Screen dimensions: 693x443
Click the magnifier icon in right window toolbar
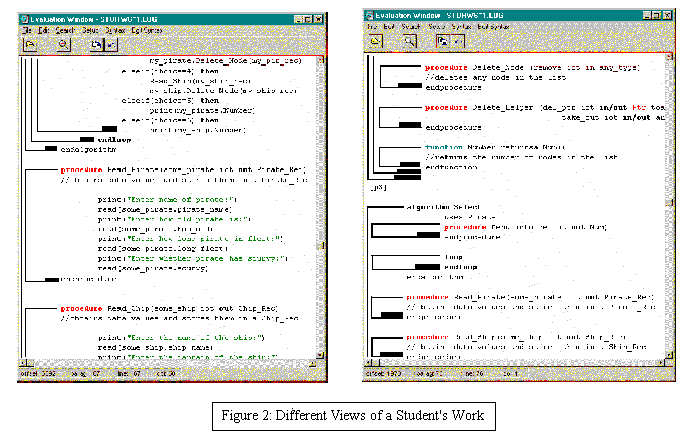point(409,41)
